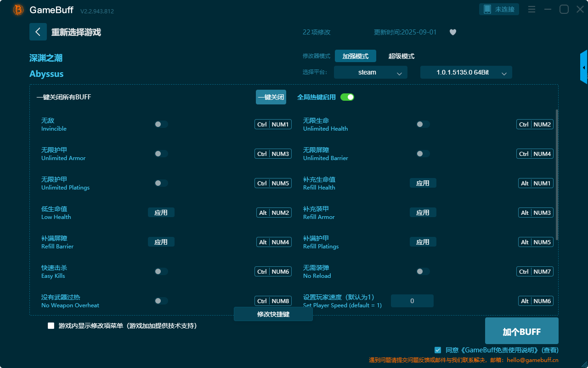Switch to 超级模式 mode tab
This screenshot has width=588, height=368.
coord(401,56)
